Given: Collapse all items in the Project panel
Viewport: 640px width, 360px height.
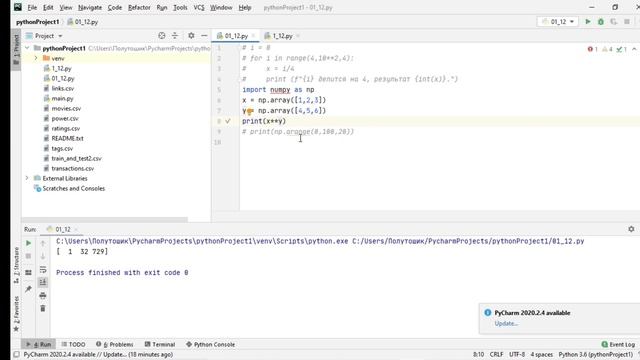Looking at the screenshot, I should point(175,36).
